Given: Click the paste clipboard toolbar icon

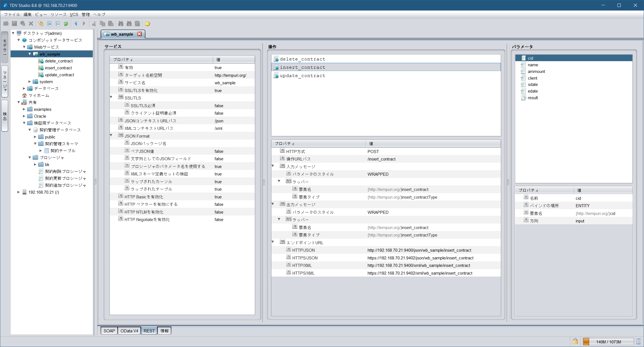Looking at the screenshot, I should (111, 24).
